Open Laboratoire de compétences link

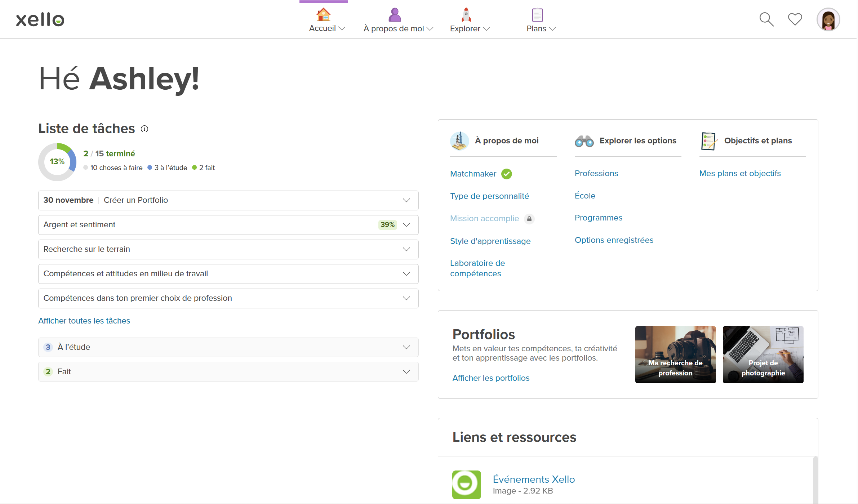[477, 268]
